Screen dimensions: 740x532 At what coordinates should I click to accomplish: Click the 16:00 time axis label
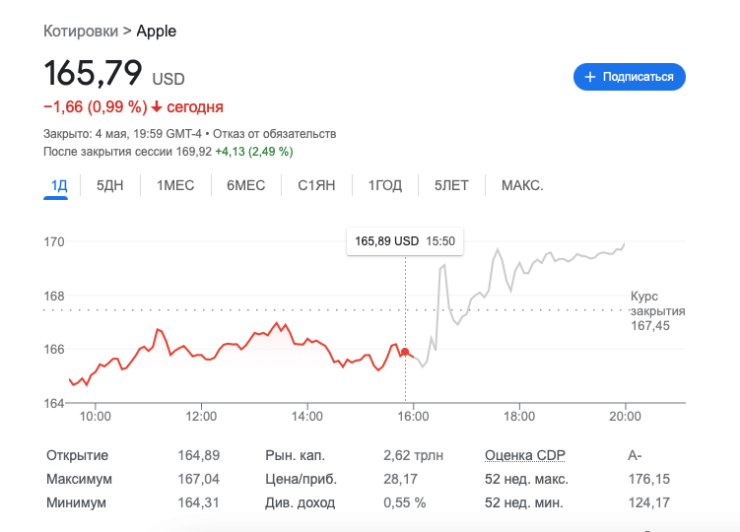tap(413, 416)
